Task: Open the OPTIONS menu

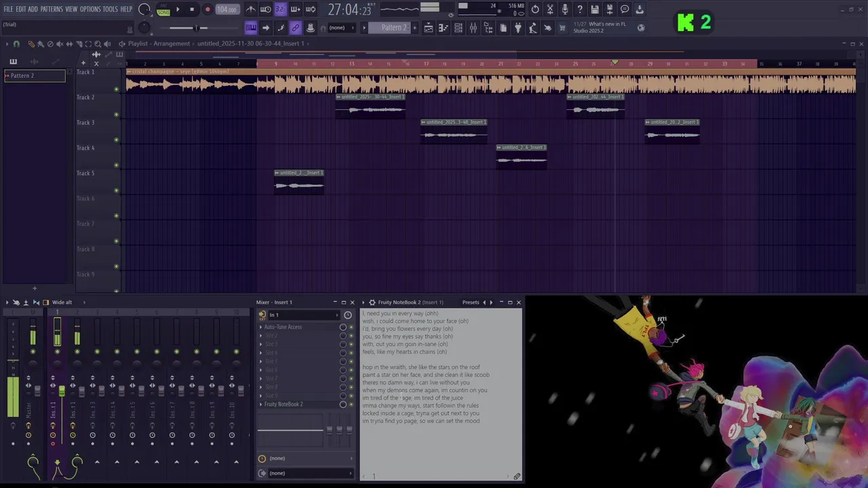Action: pyautogui.click(x=90, y=9)
